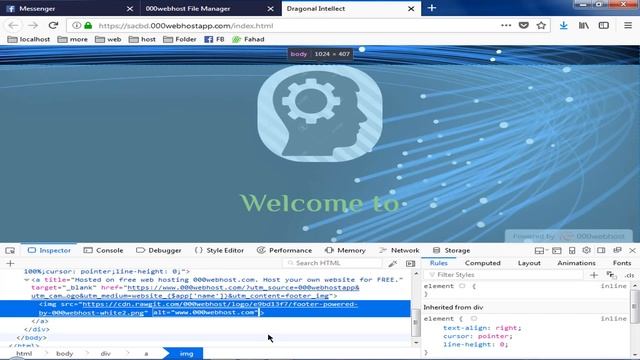This screenshot has height=360, width=640.
Task: Switch to the Fonts tab
Action: (x=622, y=263)
